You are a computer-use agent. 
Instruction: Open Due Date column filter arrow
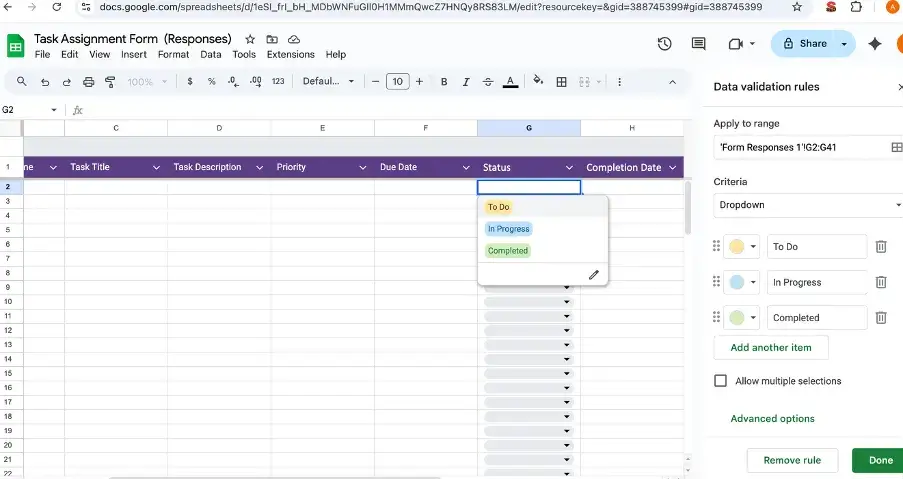coord(466,168)
